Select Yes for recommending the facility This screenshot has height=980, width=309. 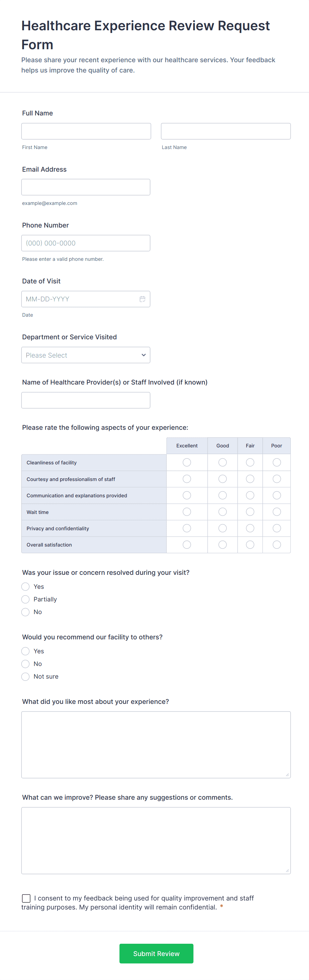pyautogui.click(x=25, y=651)
